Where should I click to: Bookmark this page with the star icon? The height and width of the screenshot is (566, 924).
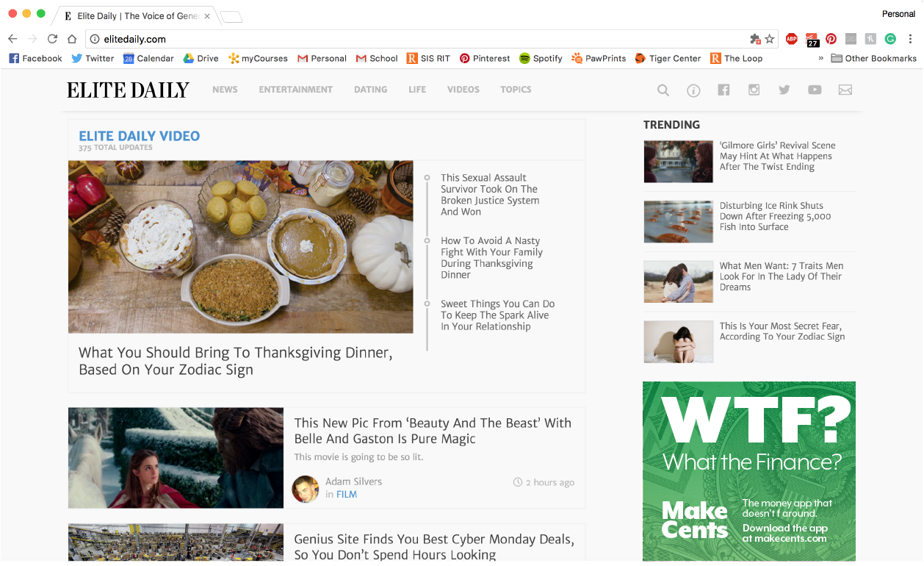coord(770,39)
